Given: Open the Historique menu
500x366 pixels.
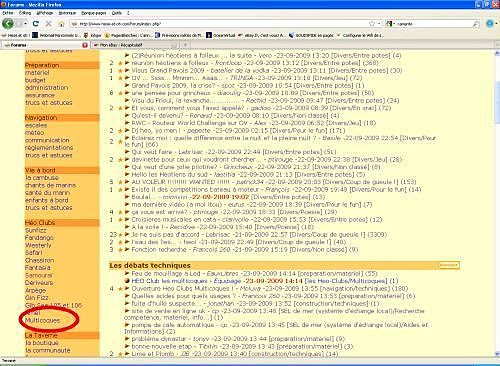Looking at the screenshot, I should (x=67, y=13).
